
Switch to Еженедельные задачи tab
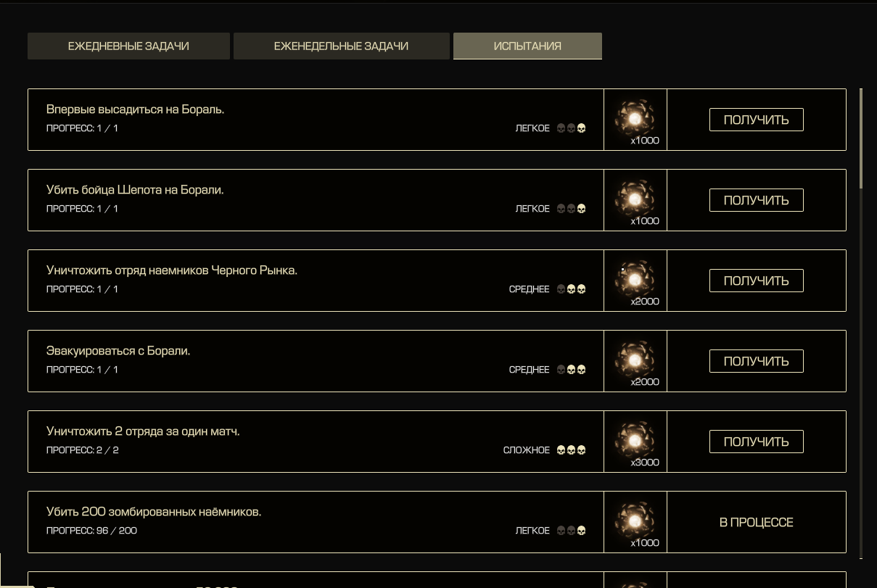coord(341,46)
